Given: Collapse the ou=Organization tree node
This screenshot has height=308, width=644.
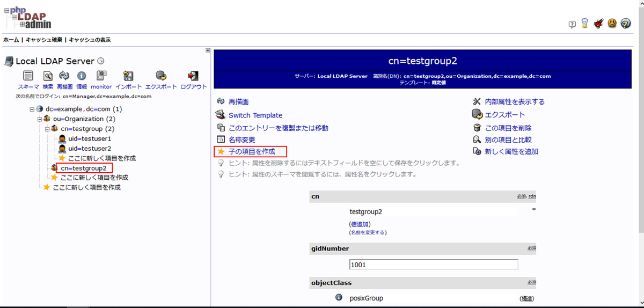Looking at the screenshot, I should point(40,119).
